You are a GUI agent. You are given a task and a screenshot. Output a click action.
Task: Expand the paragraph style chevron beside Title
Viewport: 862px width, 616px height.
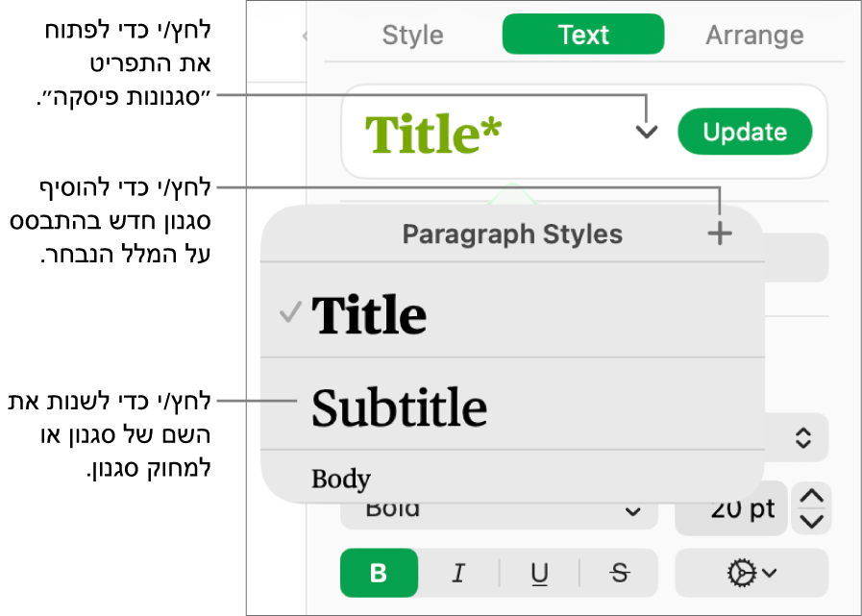(x=647, y=132)
